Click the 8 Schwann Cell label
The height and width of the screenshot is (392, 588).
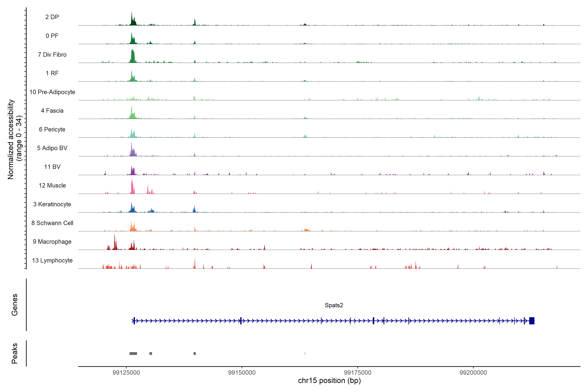point(52,223)
